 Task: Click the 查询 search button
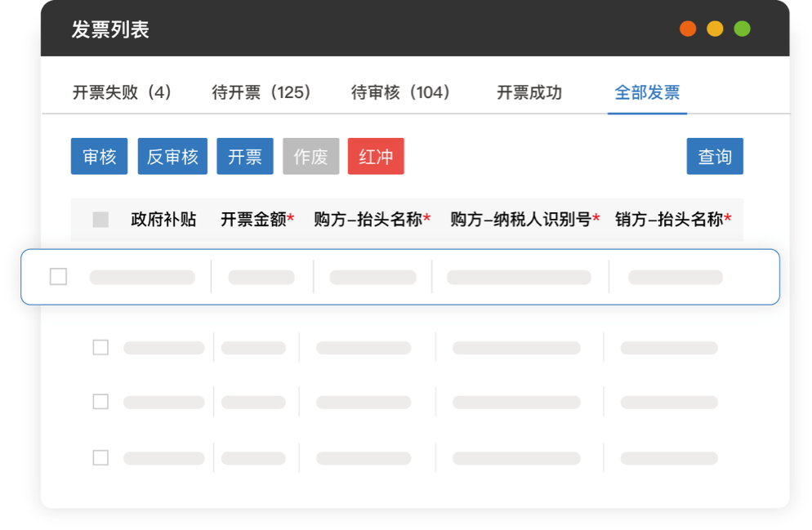coord(715,157)
